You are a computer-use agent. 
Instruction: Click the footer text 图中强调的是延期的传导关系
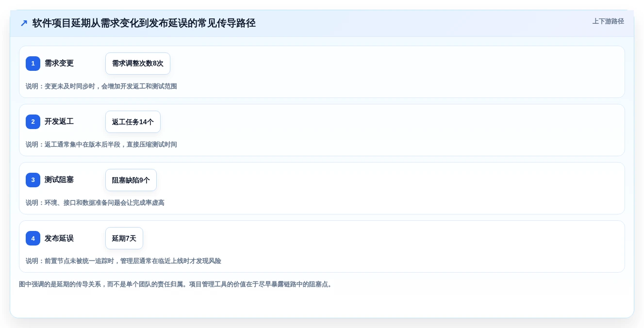[x=176, y=284]
